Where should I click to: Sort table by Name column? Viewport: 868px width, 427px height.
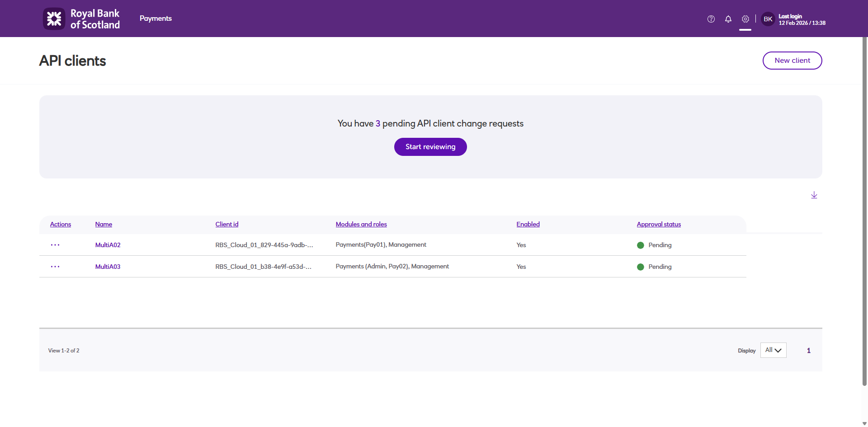pyautogui.click(x=104, y=224)
